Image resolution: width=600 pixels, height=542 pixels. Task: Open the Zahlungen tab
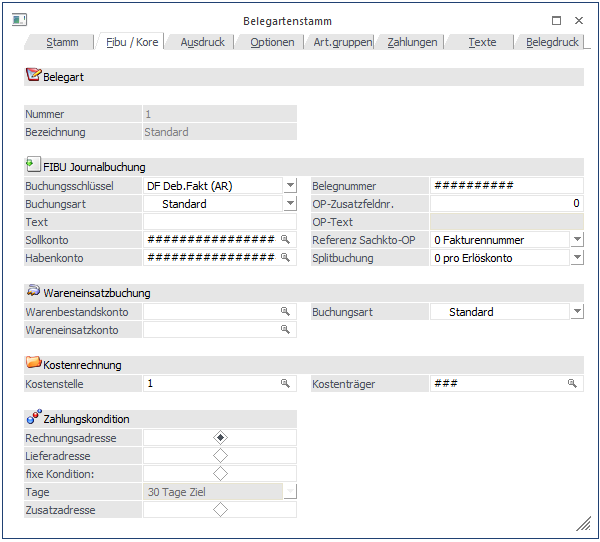(x=412, y=42)
